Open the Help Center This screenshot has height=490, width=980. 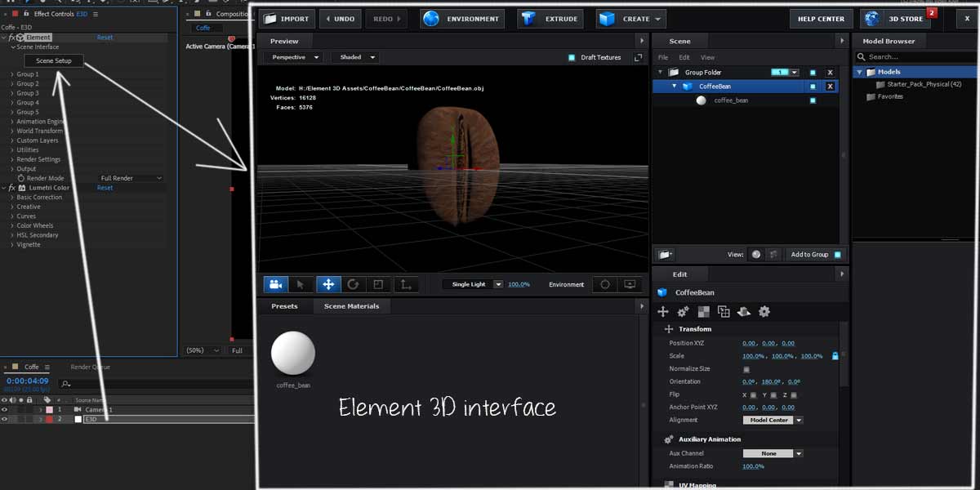[x=821, y=17]
